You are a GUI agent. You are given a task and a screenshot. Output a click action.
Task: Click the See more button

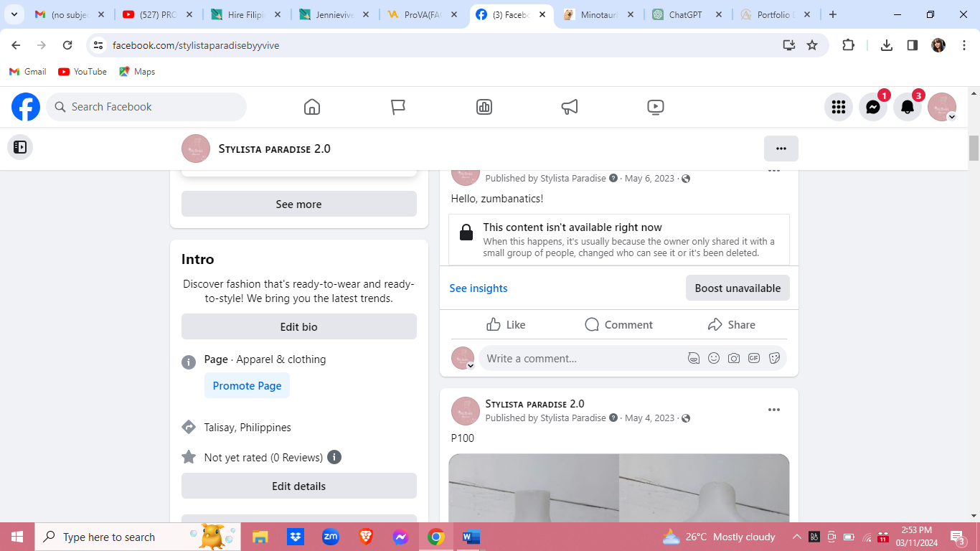tap(299, 204)
